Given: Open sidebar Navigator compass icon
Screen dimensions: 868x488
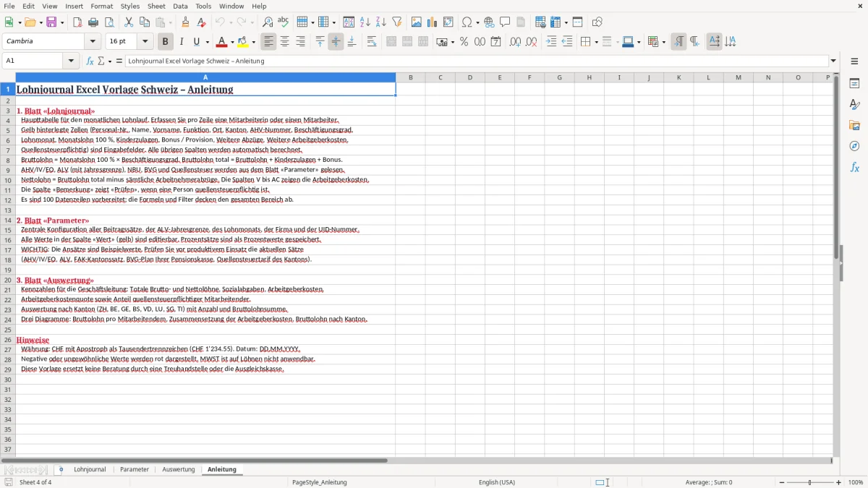Looking at the screenshot, I should (854, 146).
